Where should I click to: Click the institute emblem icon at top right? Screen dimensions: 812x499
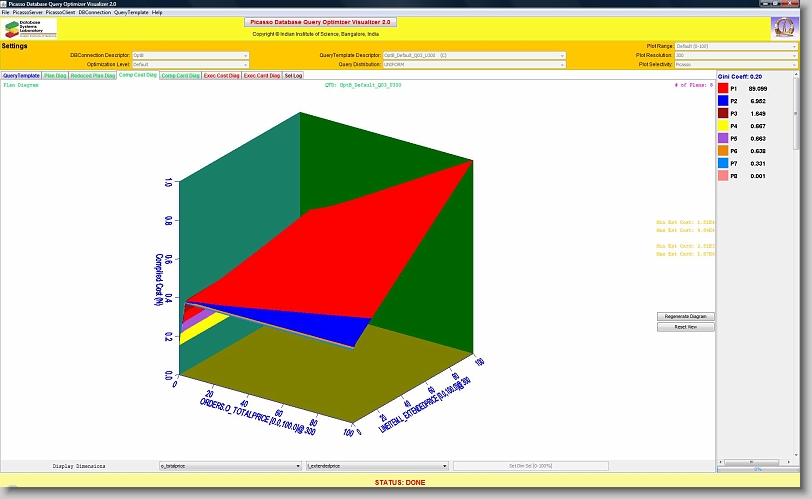click(784, 27)
